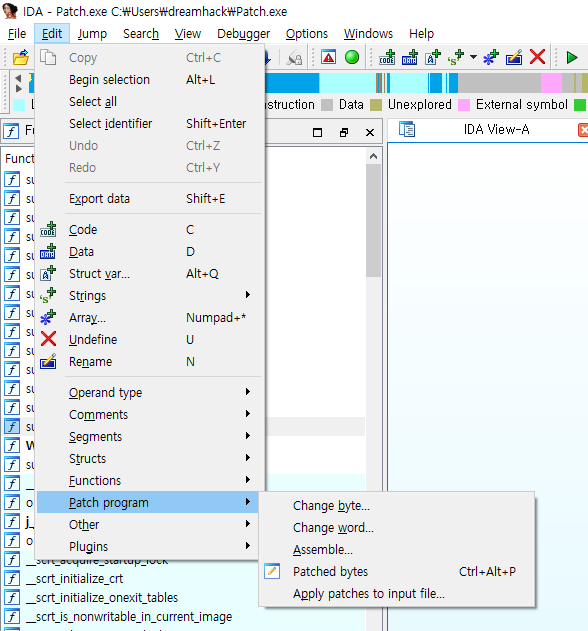This screenshot has height=631, width=588.
Task: Open the View menu
Action: (188, 33)
